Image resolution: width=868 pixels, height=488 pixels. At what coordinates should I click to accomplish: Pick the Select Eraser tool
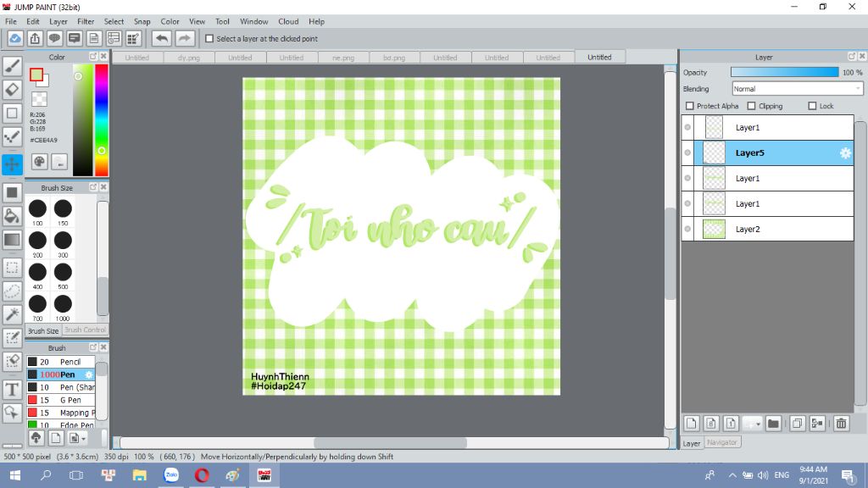12,361
